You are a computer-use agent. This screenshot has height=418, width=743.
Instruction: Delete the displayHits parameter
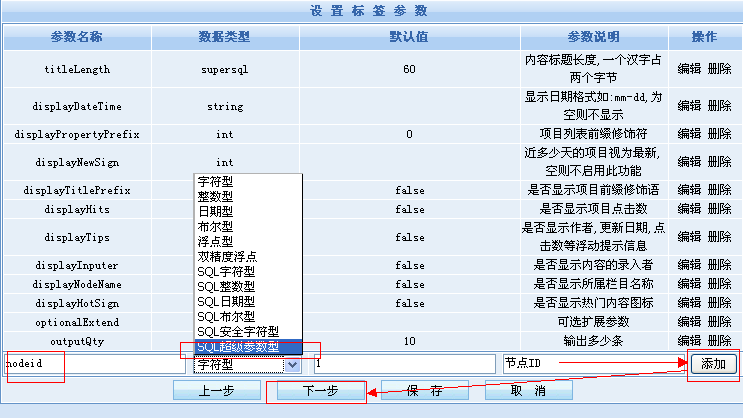point(719,210)
